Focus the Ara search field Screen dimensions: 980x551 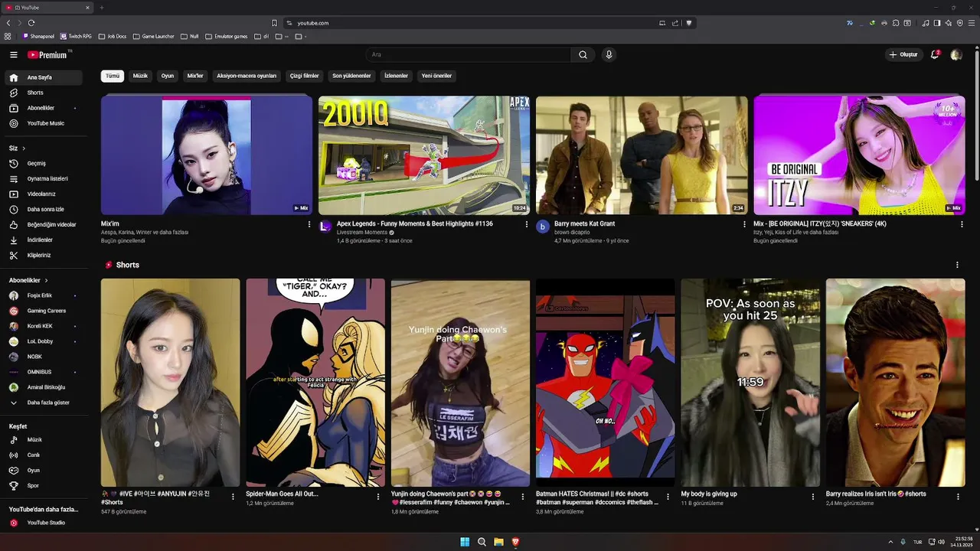468,55
